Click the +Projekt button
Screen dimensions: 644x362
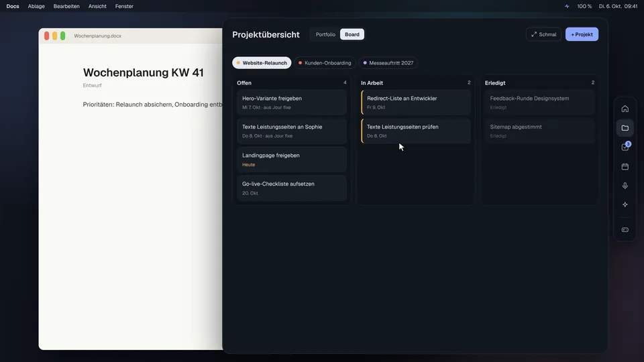pos(582,34)
